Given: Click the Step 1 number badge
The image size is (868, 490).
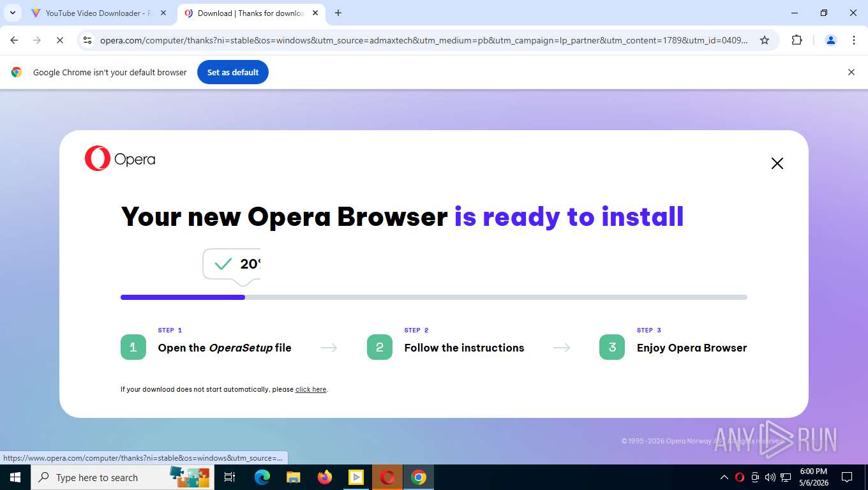Looking at the screenshot, I should click(133, 347).
